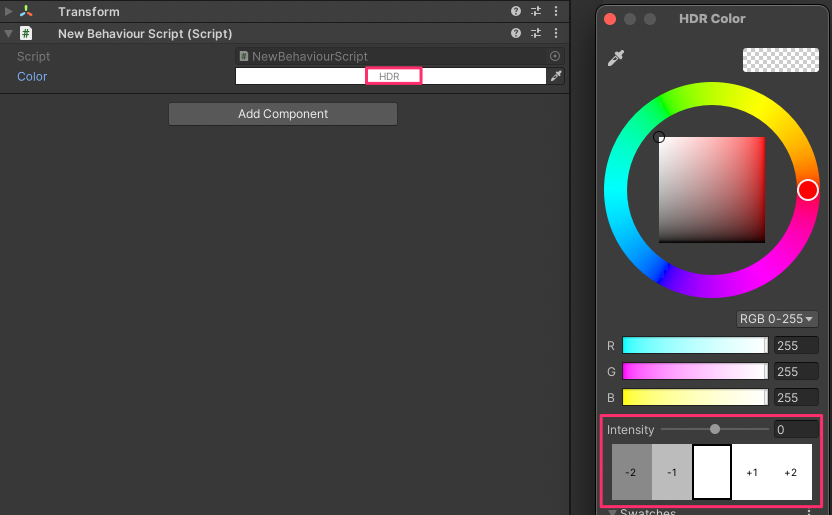Open New Behaviour Script preset settings icon
This screenshot has height=515, width=832.
coord(536,33)
